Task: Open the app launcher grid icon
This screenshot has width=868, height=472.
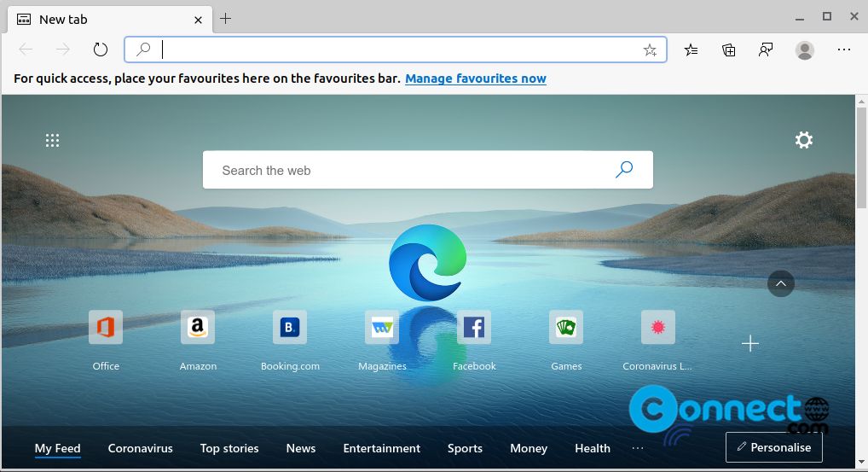Action: [52, 140]
